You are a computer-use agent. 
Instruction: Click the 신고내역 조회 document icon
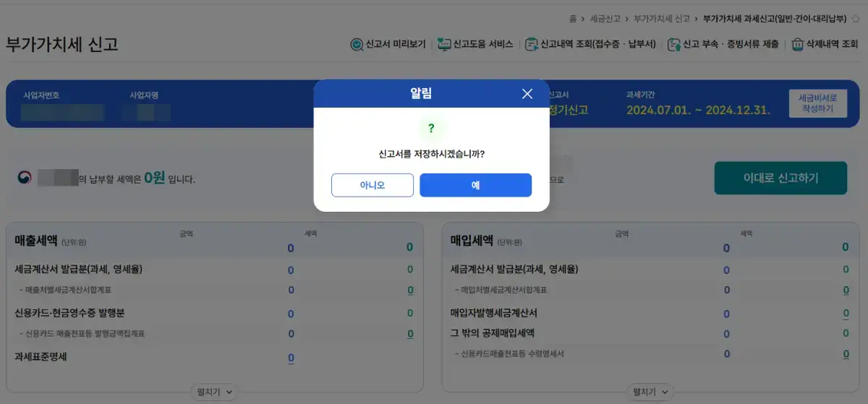click(x=532, y=44)
